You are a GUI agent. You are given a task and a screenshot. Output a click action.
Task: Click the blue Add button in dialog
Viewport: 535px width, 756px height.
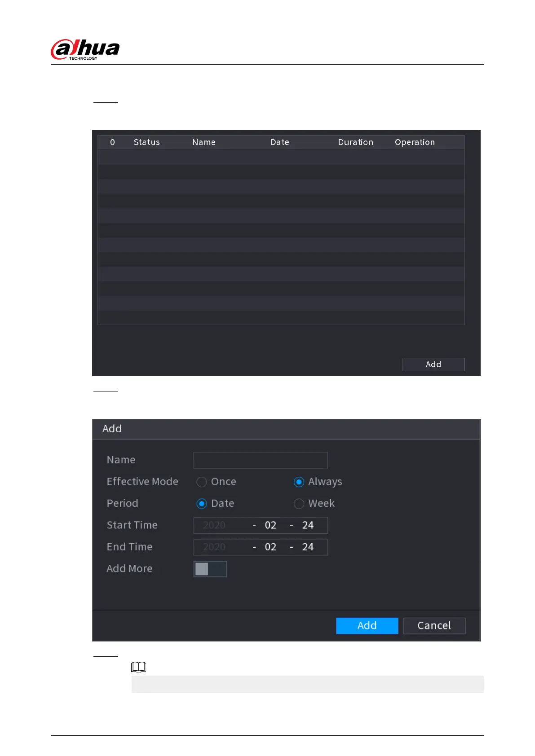point(367,625)
